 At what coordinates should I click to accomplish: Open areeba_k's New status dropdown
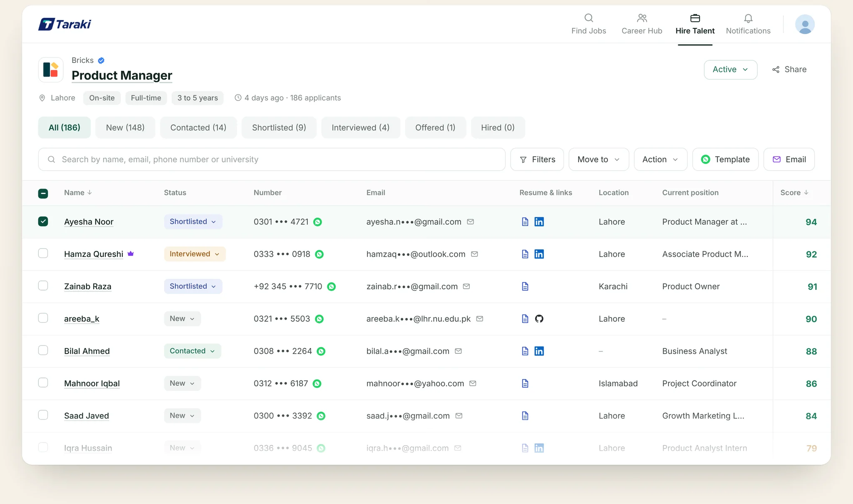[x=182, y=319]
